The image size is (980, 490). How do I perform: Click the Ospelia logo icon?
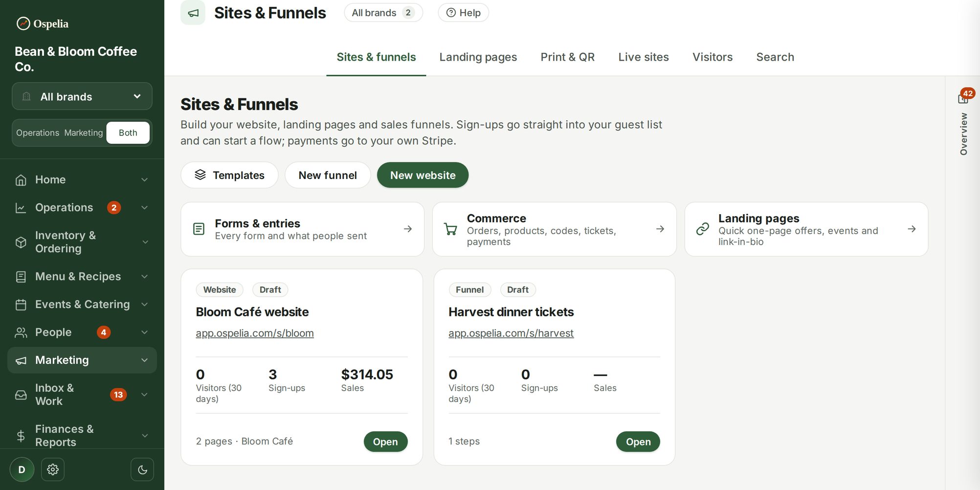(23, 23)
